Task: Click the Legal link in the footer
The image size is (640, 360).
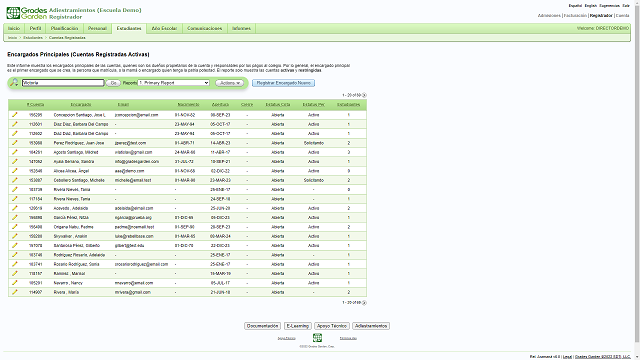Action: pyautogui.click(x=567, y=357)
